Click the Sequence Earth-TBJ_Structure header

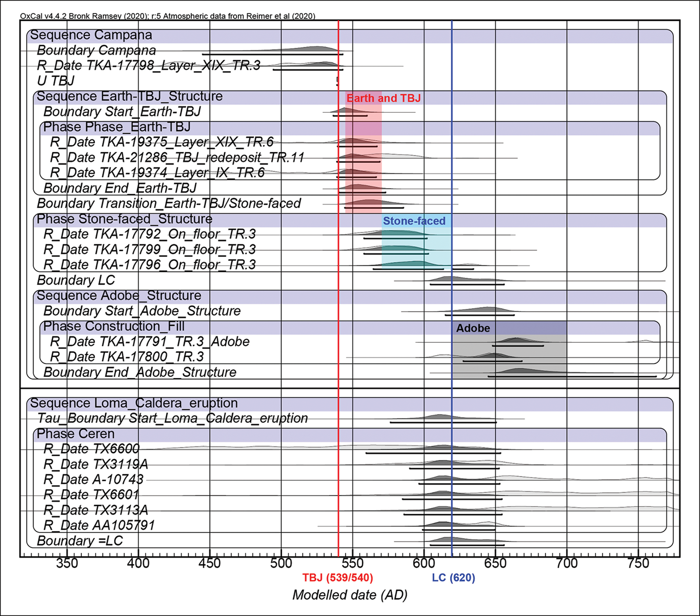129,96
